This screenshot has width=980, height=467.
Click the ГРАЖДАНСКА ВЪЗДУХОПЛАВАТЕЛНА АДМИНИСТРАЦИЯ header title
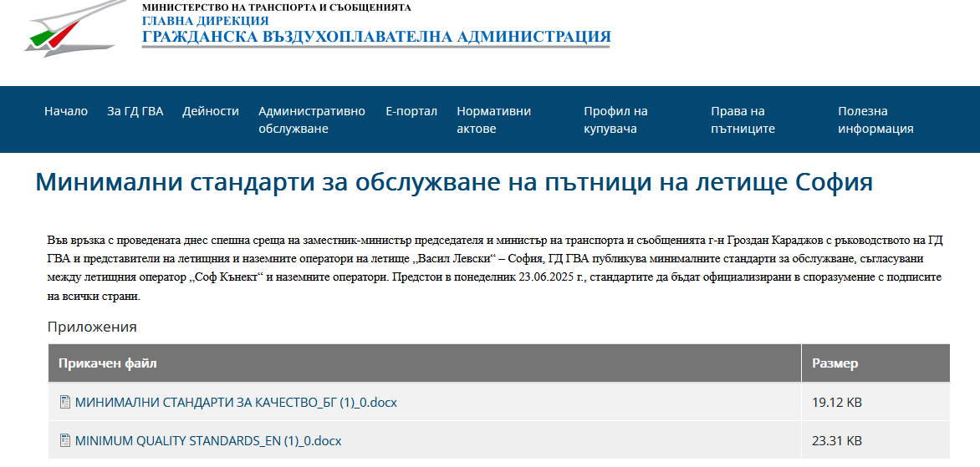[376, 36]
